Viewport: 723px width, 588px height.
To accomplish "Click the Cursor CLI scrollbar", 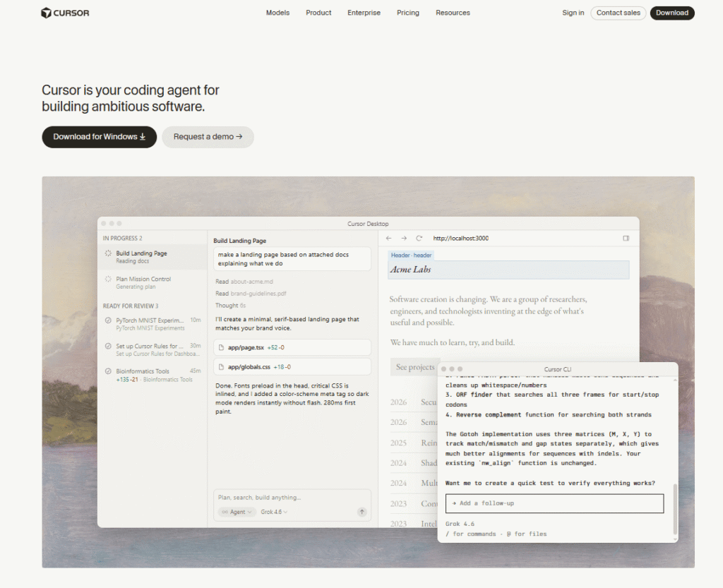I will 674,509.
